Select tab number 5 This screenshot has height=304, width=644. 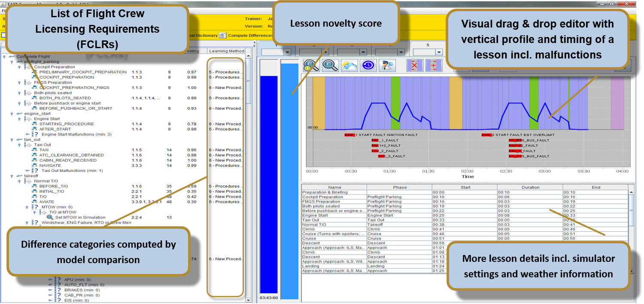pyautogui.click(x=428, y=45)
